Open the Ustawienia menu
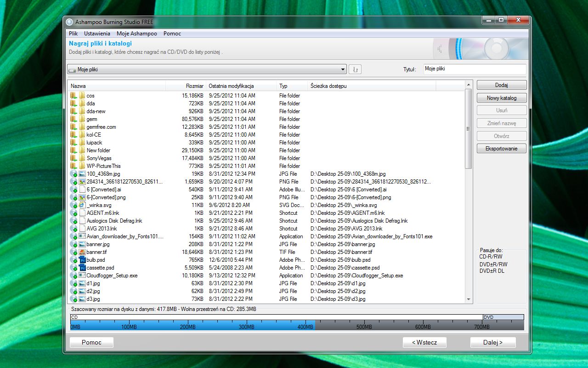 [97, 34]
